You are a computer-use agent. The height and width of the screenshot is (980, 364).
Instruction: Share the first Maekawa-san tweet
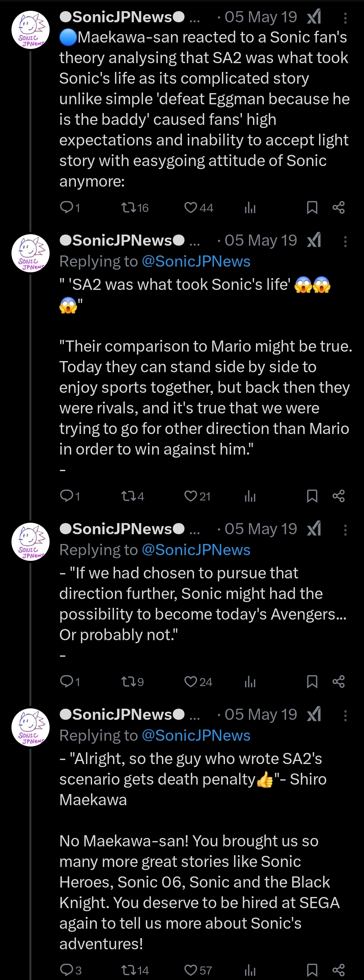pyautogui.click(x=338, y=207)
